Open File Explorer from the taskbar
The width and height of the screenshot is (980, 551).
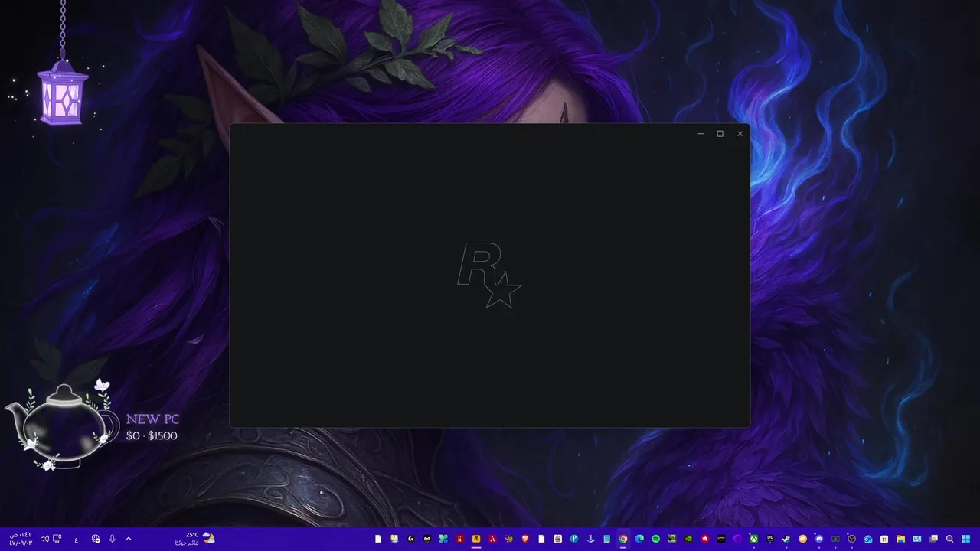click(900, 539)
